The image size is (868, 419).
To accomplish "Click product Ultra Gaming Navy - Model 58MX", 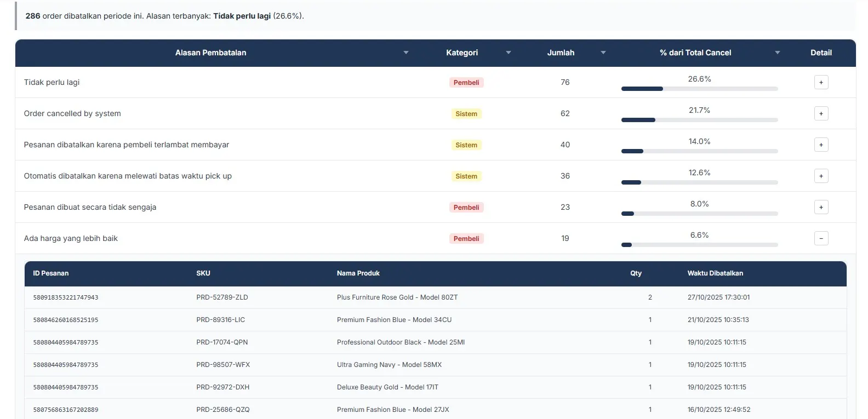I will (389, 365).
